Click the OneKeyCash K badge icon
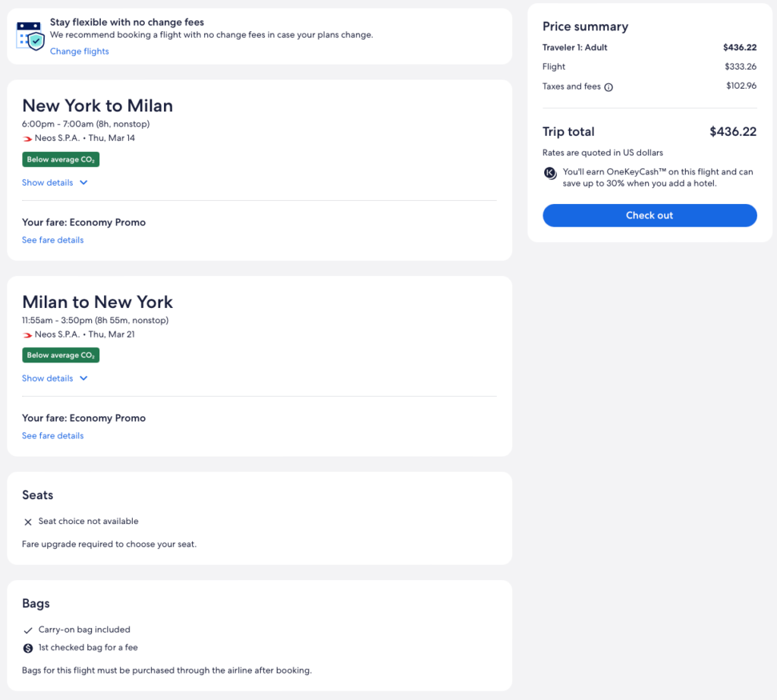 coord(550,173)
